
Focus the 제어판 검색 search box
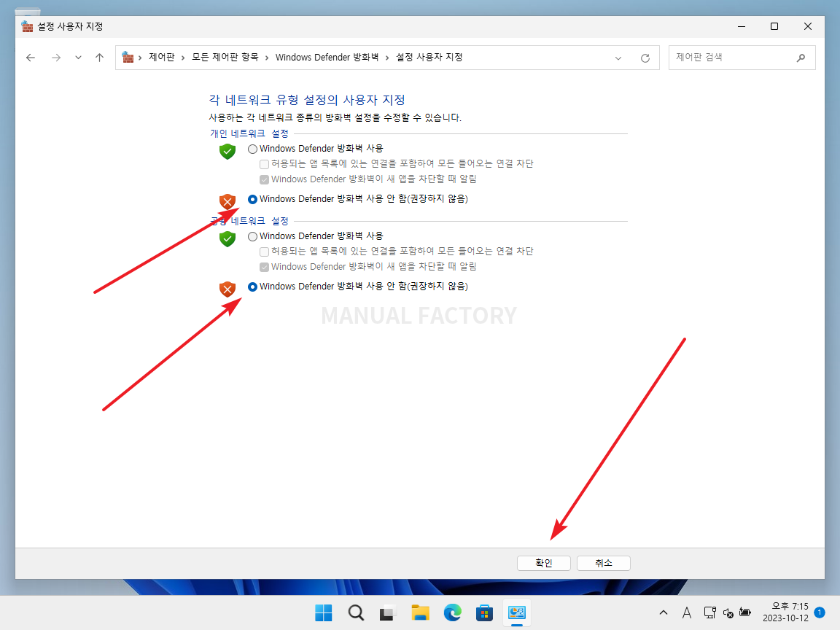point(742,58)
